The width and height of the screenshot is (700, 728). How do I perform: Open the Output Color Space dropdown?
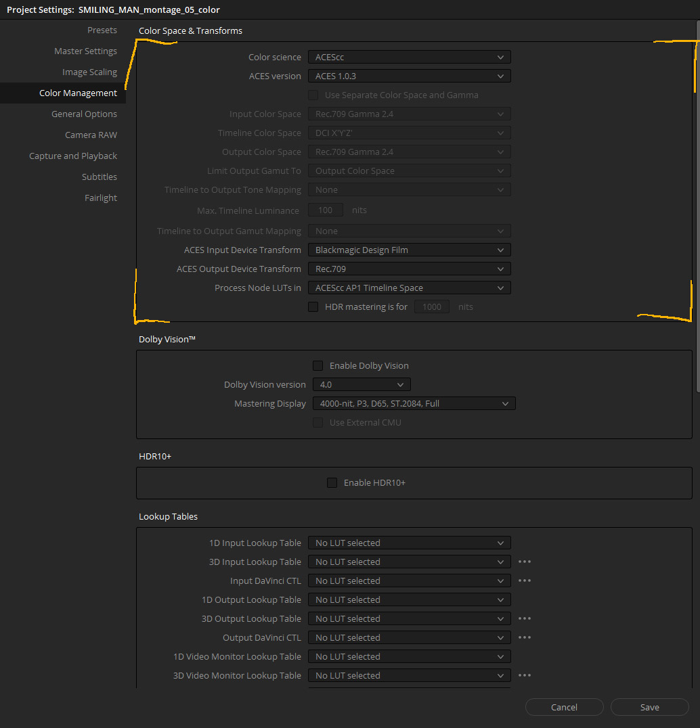point(409,152)
